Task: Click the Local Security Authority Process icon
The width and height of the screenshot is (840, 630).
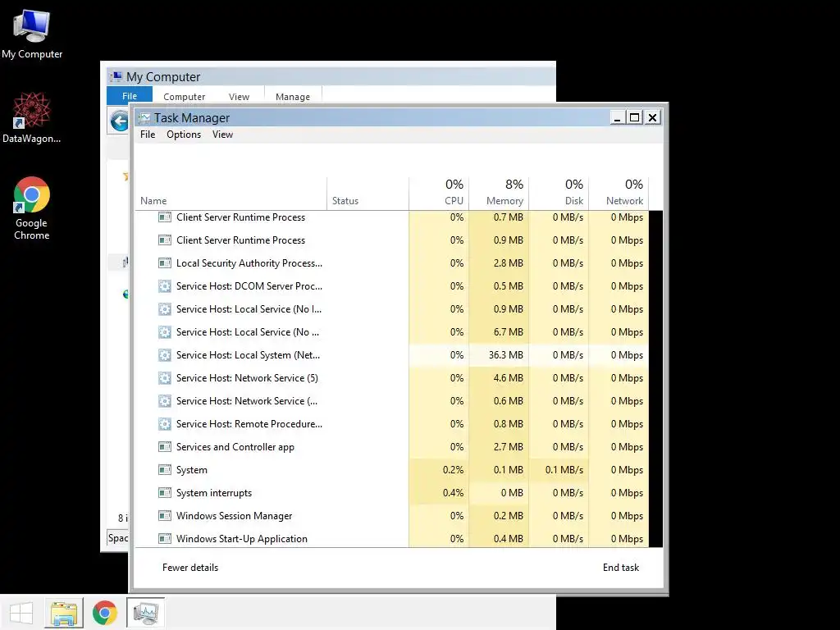Action: (164, 263)
